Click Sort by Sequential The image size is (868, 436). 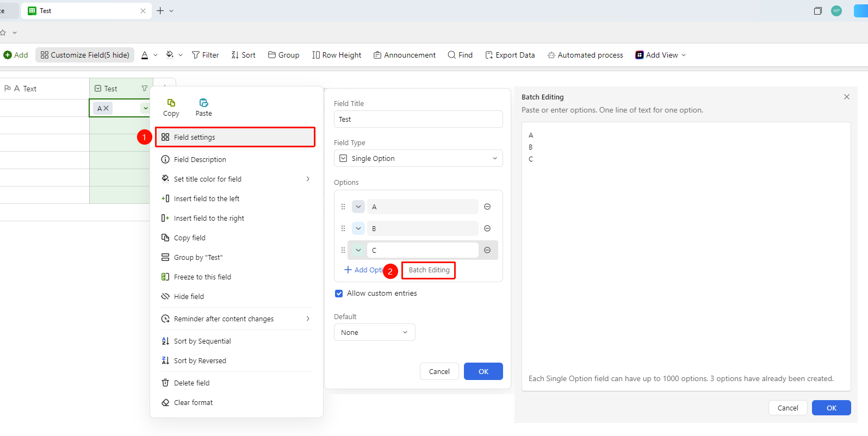click(236, 341)
